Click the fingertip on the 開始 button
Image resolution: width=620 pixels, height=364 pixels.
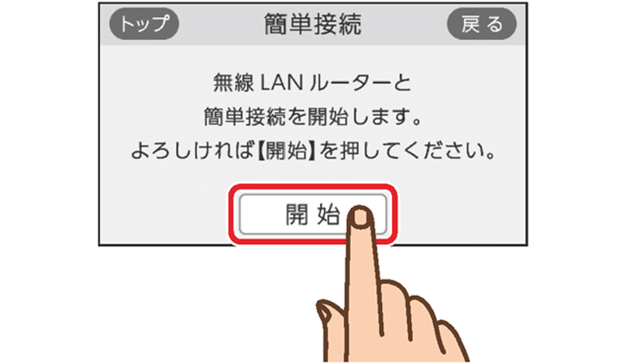[x=360, y=218]
